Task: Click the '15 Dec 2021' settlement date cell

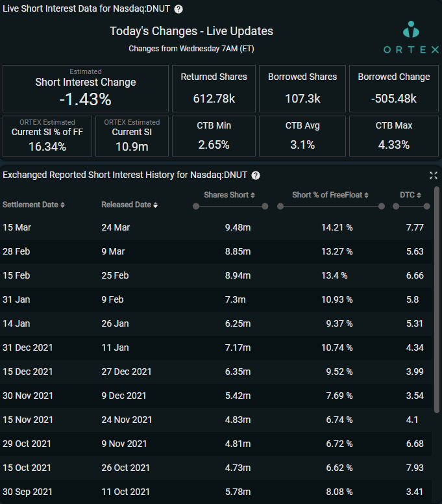Action: (x=28, y=372)
